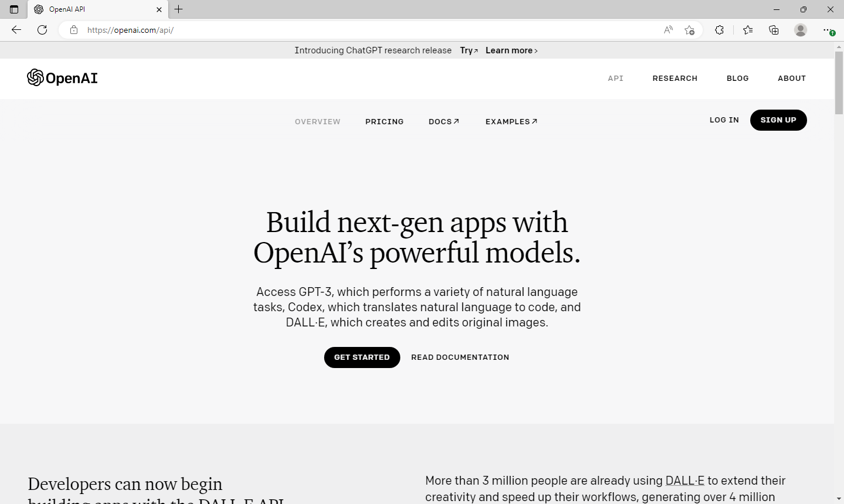Click the vertical scrollbar thumb

839,83
